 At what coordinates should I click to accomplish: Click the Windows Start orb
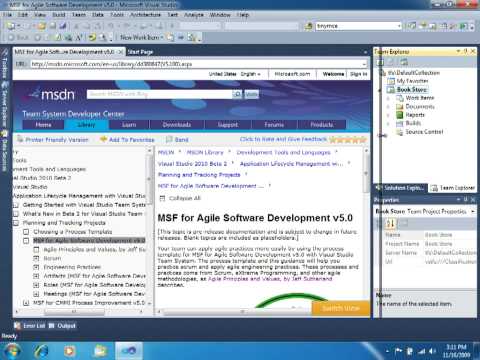(12, 351)
